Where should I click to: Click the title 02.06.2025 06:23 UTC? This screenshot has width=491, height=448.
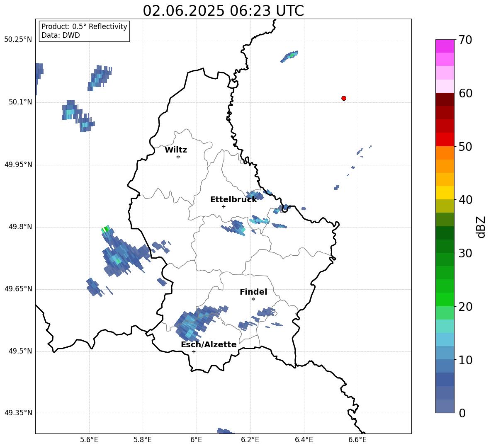[223, 11]
